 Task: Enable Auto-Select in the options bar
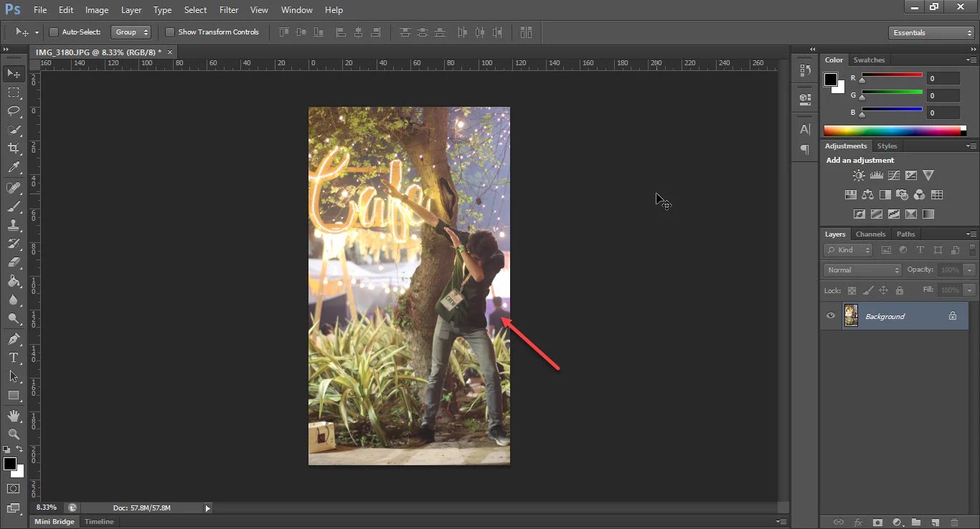[x=54, y=32]
